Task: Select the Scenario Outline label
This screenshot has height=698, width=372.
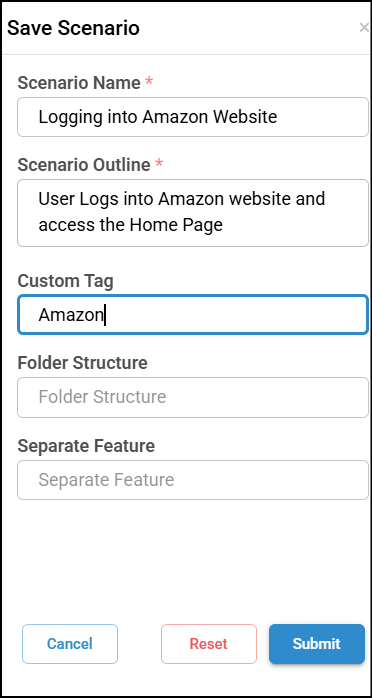Action: tap(84, 165)
